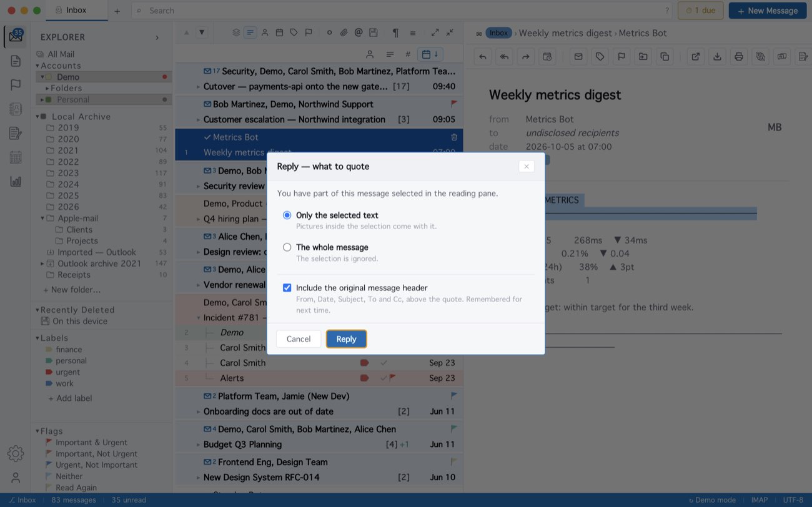Image resolution: width=812 pixels, height=507 pixels.
Task: Toggle the sort by subject lines icon
Action: coord(390,54)
